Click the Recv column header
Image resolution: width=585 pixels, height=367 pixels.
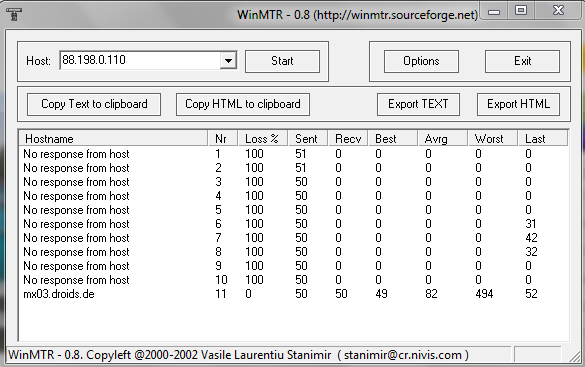(348, 139)
